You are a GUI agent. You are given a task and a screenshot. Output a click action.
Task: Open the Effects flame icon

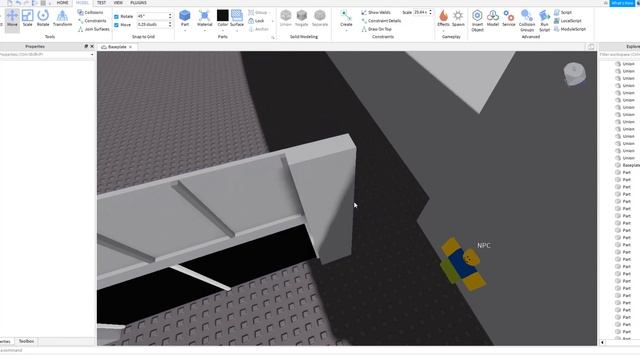click(x=443, y=16)
